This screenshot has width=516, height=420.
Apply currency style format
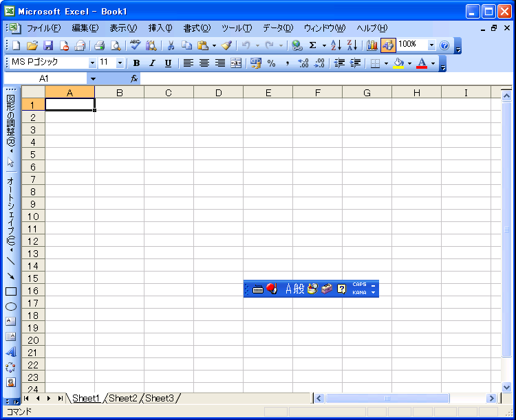click(256, 63)
